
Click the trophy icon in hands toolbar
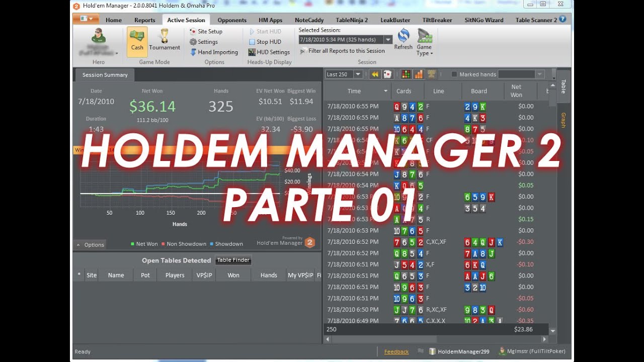(x=431, y=74)
